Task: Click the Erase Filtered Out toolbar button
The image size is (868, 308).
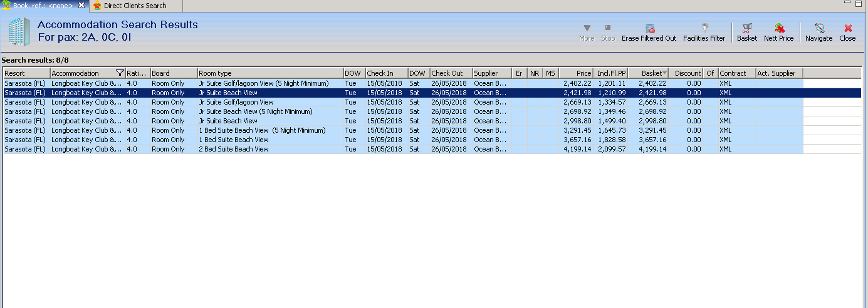Action: (649, 33)
